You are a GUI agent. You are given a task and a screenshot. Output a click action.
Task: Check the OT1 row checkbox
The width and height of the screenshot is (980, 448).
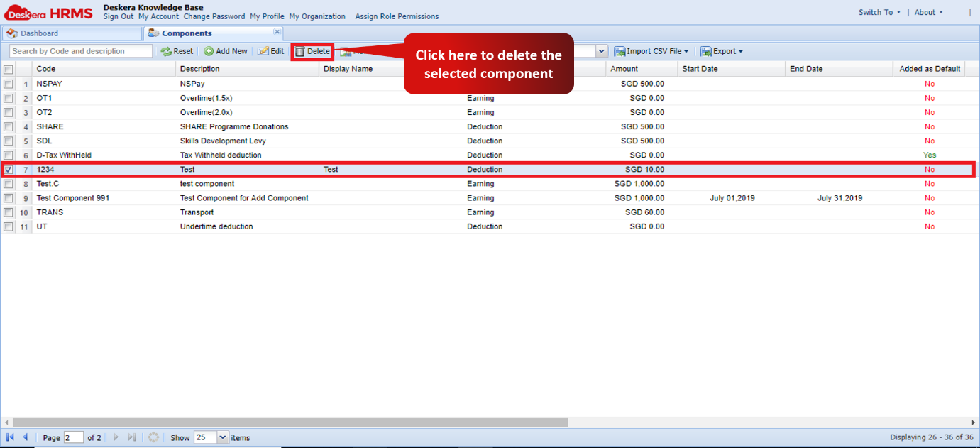[8, 98]
